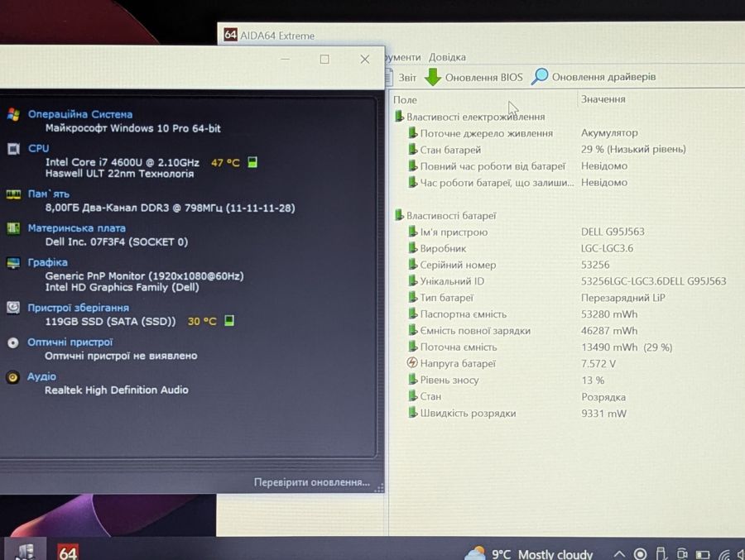Image resolution: width=745 pixels, height=560 pixels.
Task: Click the icon beside Швидкість розрядки row
Action: (x=413, y=413)
